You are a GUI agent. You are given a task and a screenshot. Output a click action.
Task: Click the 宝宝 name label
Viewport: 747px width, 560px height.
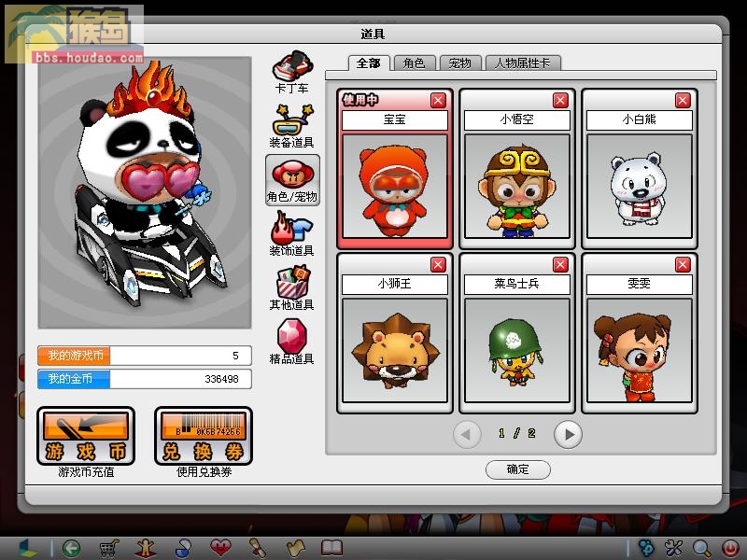[x=395, y=120]
